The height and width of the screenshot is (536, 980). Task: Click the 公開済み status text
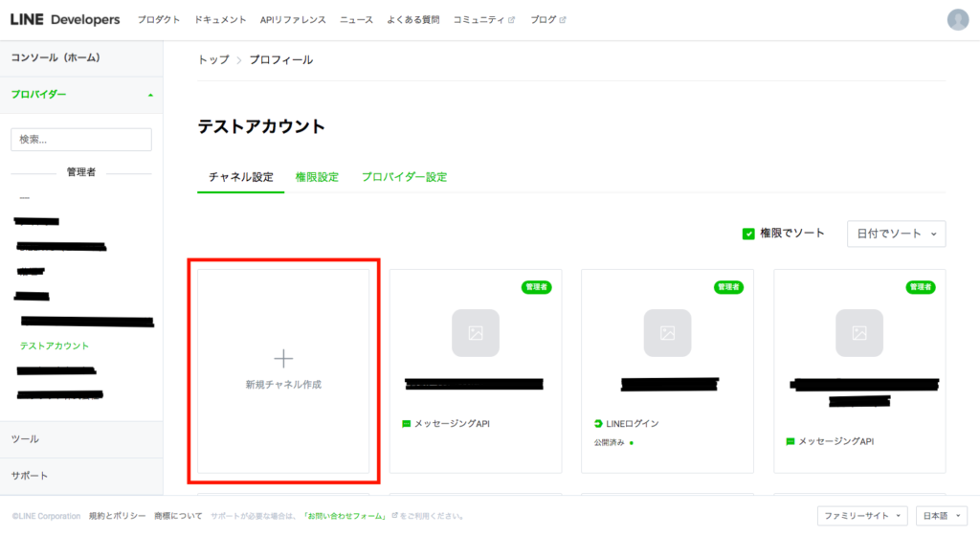point(610,443)
